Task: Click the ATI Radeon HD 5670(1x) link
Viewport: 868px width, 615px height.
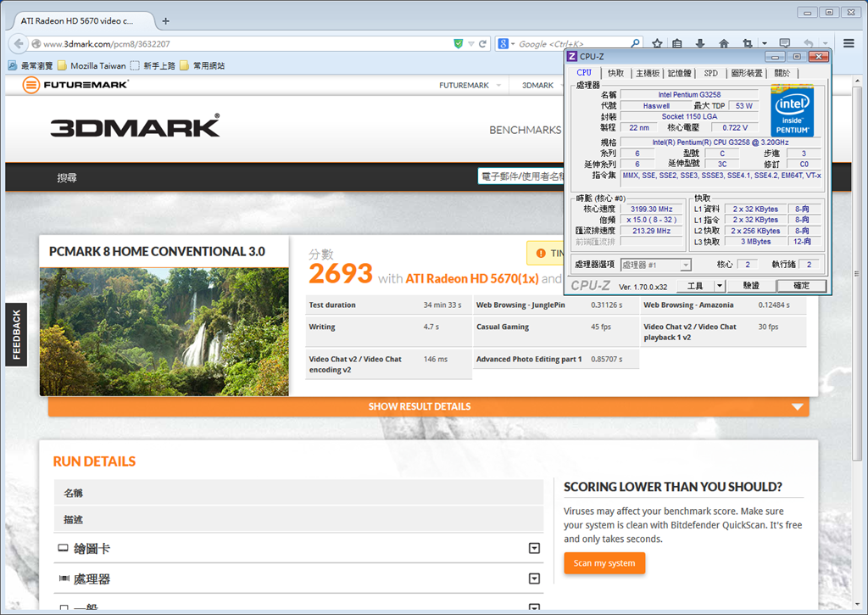Action: (471, 279)
